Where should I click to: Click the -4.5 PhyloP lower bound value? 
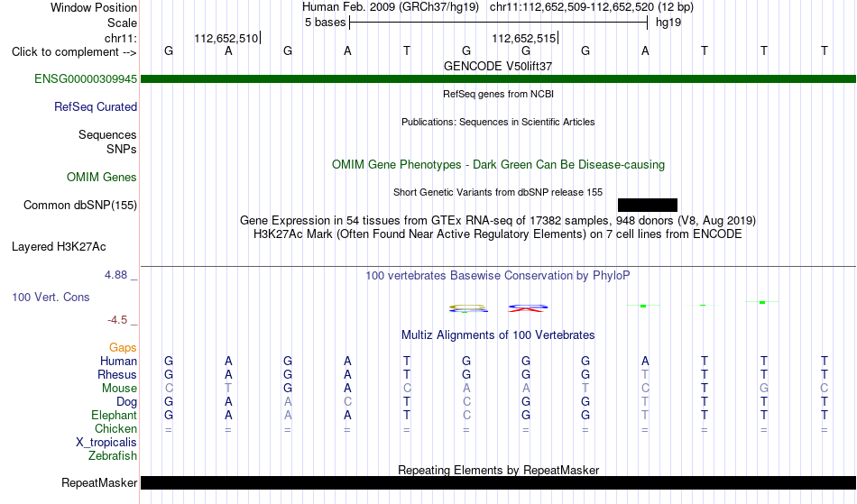(117, 320)
